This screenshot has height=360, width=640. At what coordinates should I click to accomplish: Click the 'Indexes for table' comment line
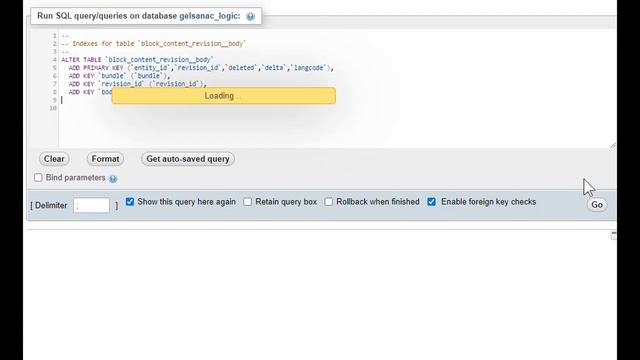pyautogui.click(x=153, y=44)
